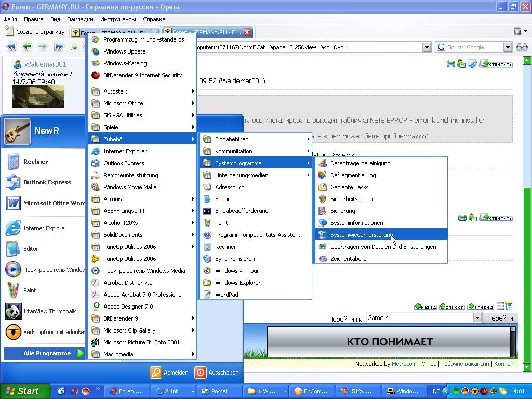
Task: Click DE language indicator in taskbar
Action: point(436,391)
